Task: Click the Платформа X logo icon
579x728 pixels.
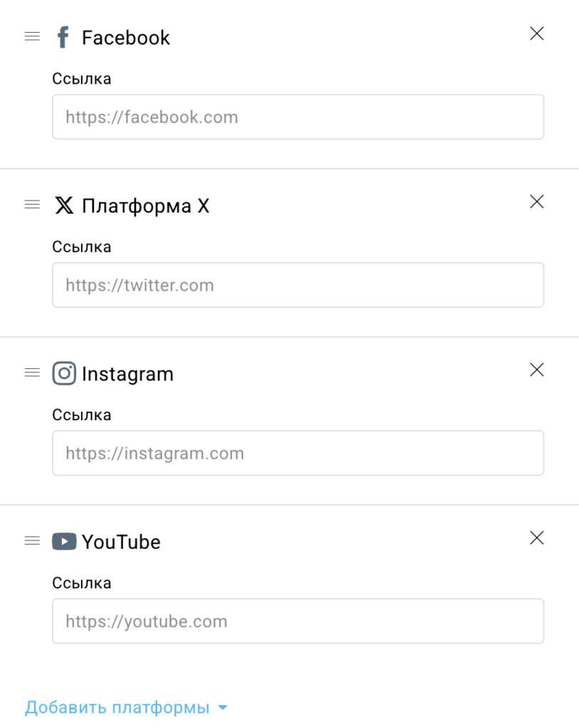Action: pyautogui.click(x=64, y=206)
